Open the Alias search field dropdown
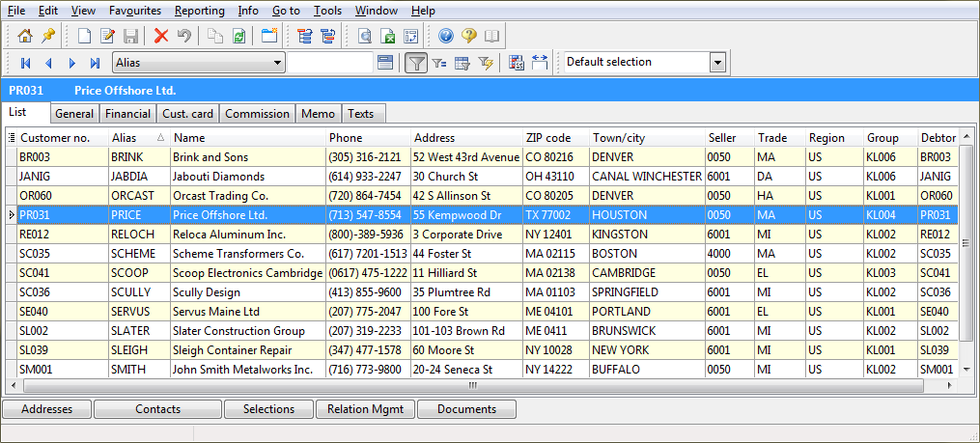Image resolution: width=980 pixels, height=443 pixels. (278, 63)
